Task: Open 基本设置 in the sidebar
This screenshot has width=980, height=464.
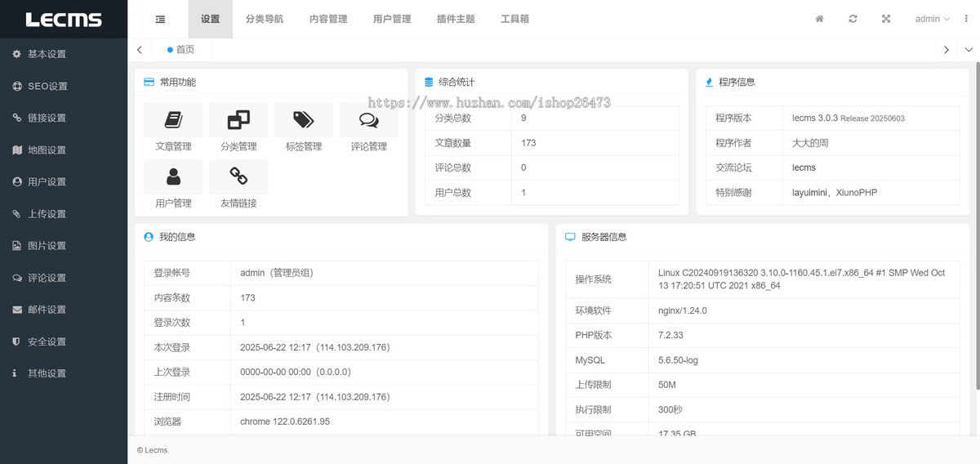Action: point(64,54)
